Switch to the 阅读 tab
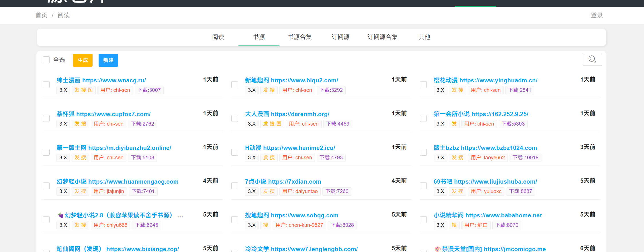644x252 pixels. tap(218, 37)
